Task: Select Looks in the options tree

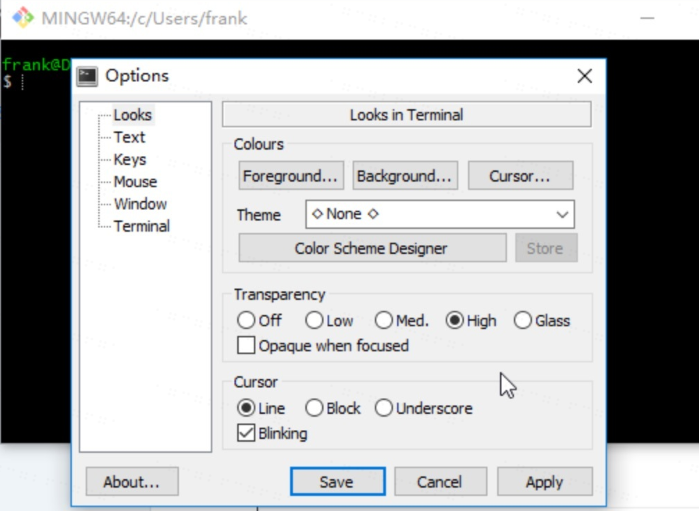Action: 132,115
